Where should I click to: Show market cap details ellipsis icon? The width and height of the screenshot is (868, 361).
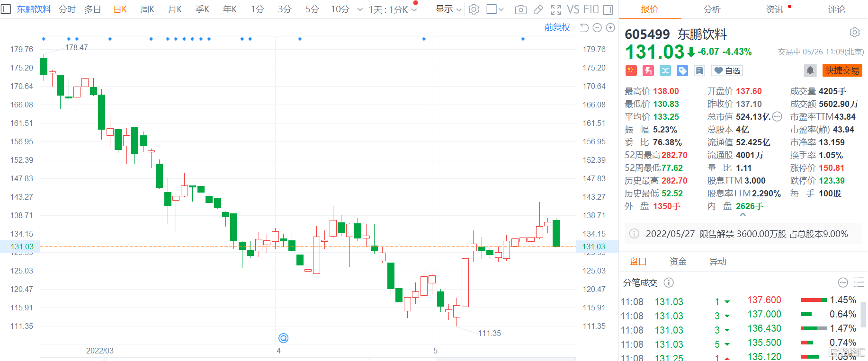(777, 116)
